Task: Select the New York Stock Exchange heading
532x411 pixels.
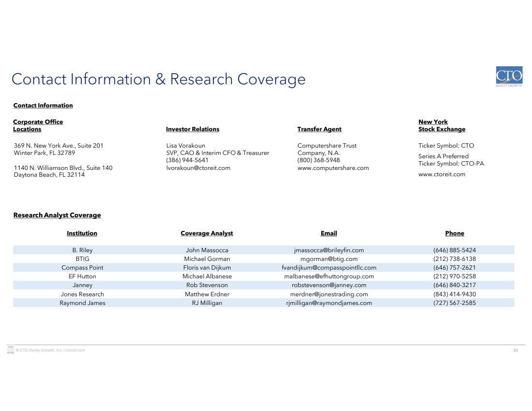Action: point(442,125)
